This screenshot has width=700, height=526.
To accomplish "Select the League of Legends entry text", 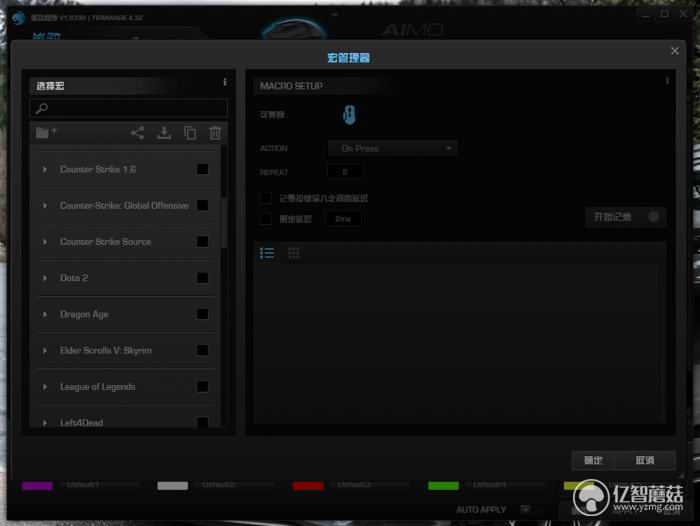I will (x=98, y=387).
